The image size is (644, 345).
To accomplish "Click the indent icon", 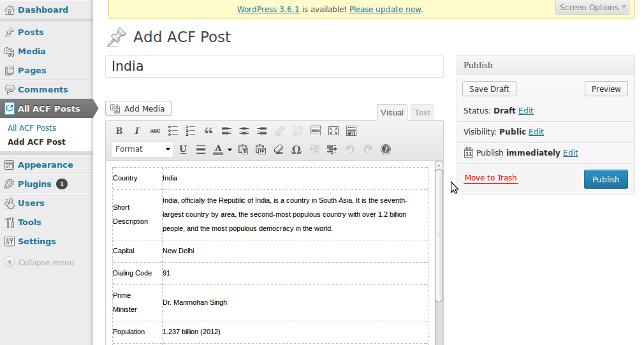I will point(332,149).
